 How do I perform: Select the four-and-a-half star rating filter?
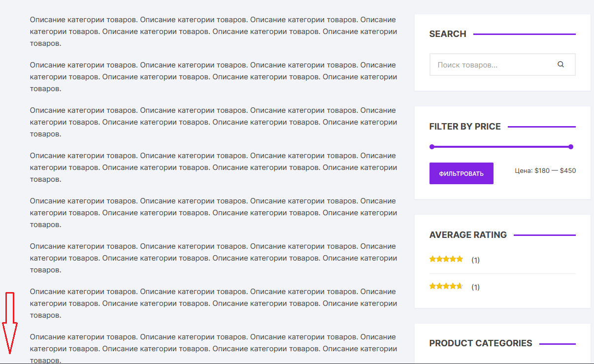[x=446, y=286]
